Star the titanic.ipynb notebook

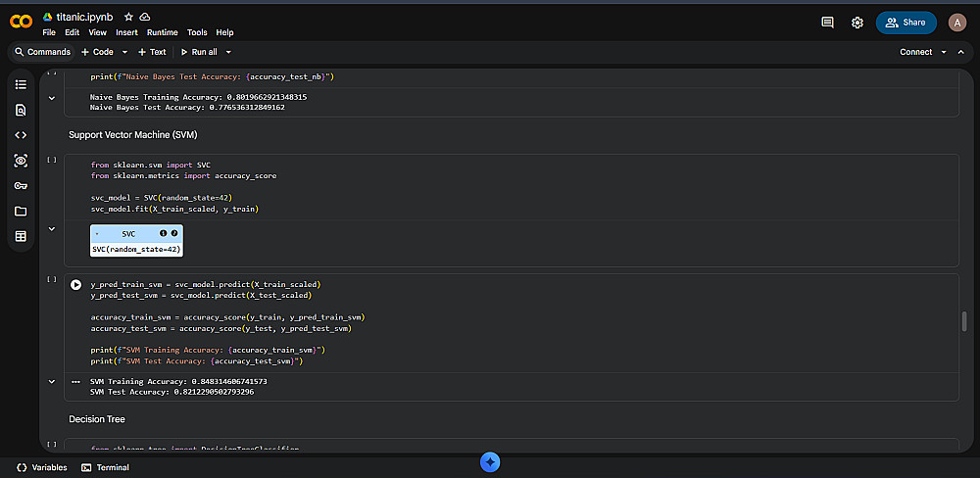pyautogui.click(x=128, y=18)
